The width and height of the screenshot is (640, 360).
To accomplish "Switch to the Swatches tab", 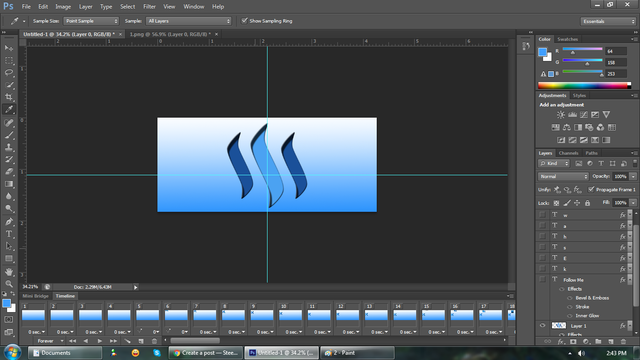I will pos(567,39).
